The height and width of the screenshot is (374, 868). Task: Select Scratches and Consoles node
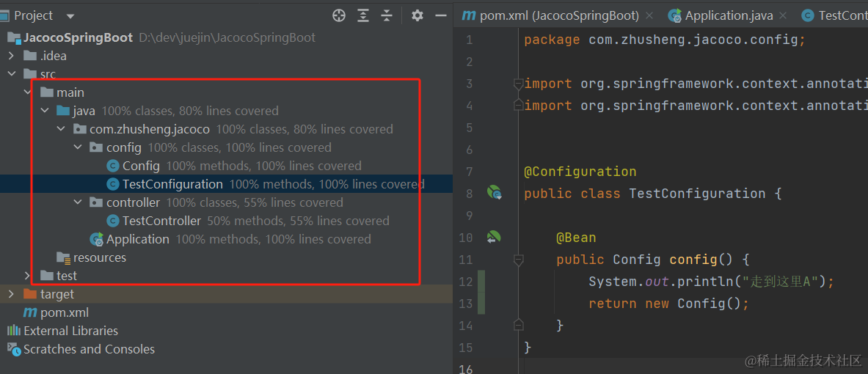coord(89,349)
